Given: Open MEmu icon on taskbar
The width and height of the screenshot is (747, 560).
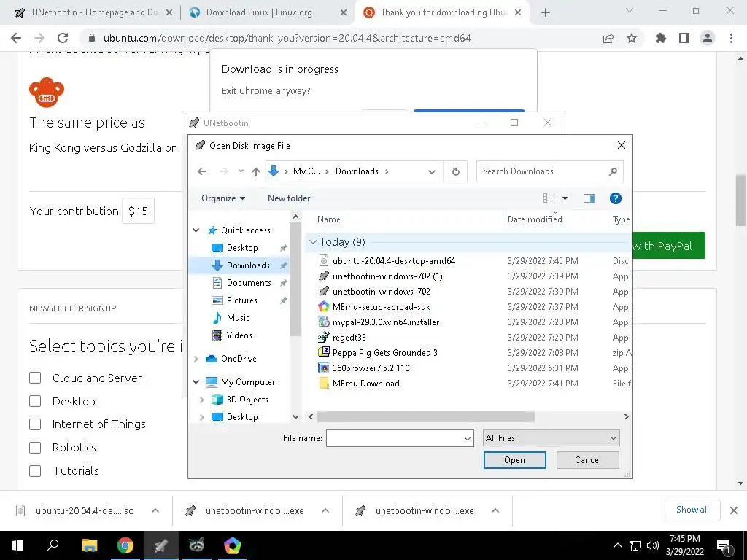Looking at the screenshot, I should click(x=233, y=545).
